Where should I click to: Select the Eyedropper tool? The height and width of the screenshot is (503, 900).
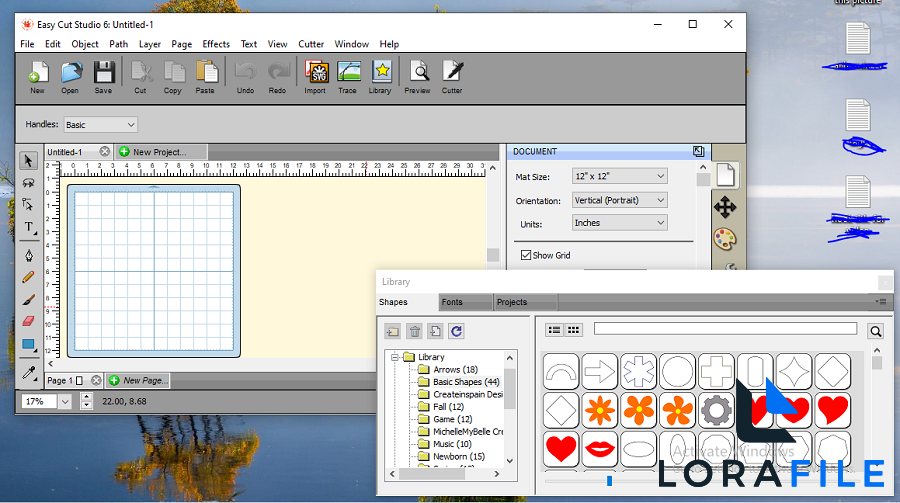click(29, 373)
